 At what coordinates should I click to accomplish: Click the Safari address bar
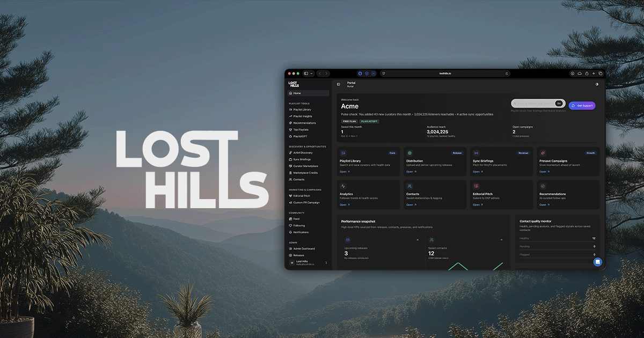point(445,74)
